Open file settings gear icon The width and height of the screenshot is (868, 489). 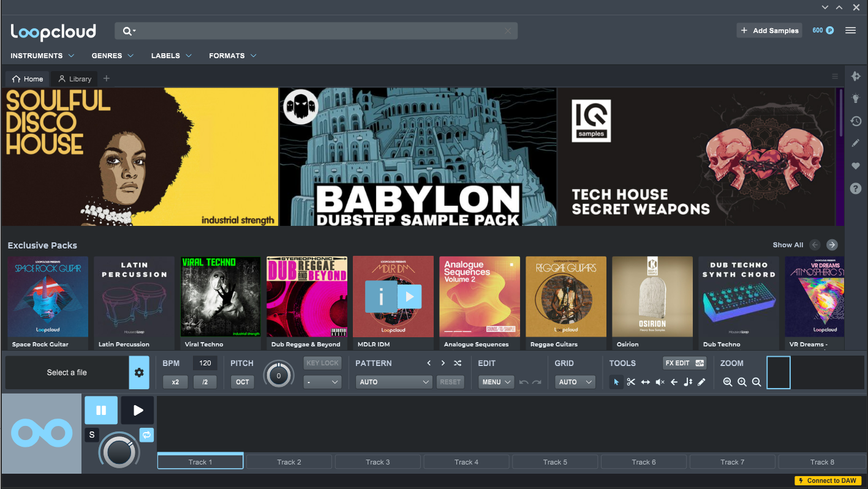(139, 372)
